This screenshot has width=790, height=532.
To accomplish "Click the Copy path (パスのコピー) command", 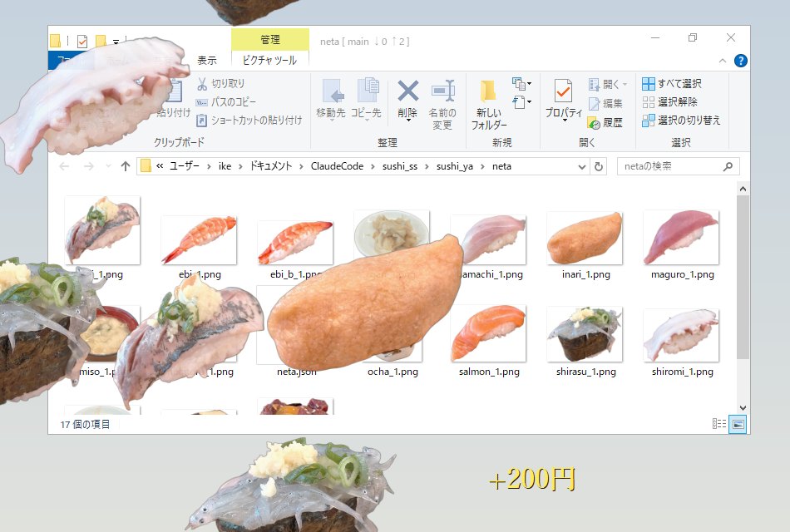I will 225,102.
